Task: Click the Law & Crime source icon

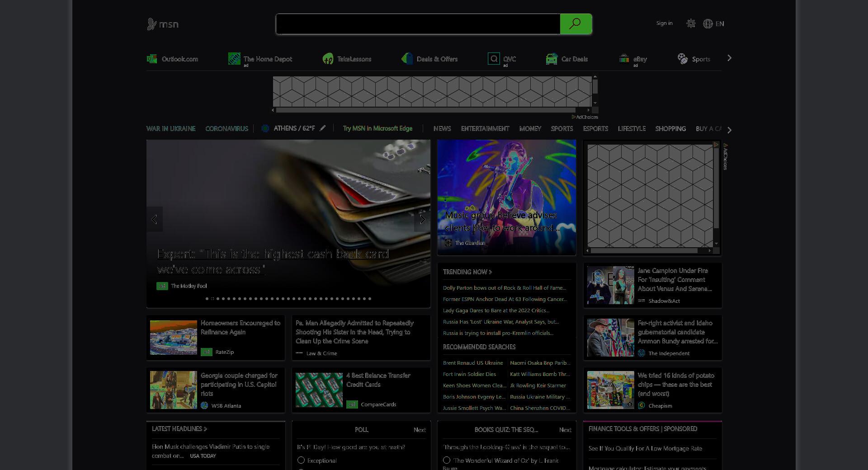Action: tap(299, 353)
